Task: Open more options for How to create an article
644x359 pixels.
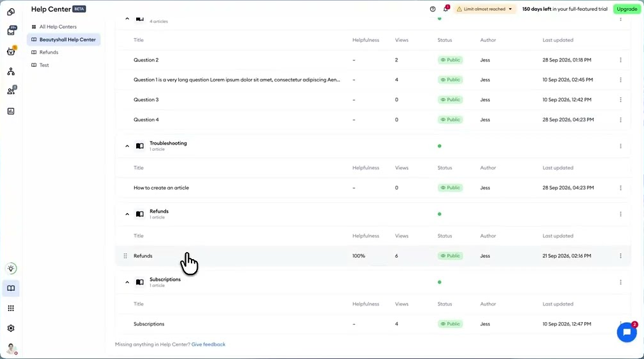Action: [x=620, y=188]
